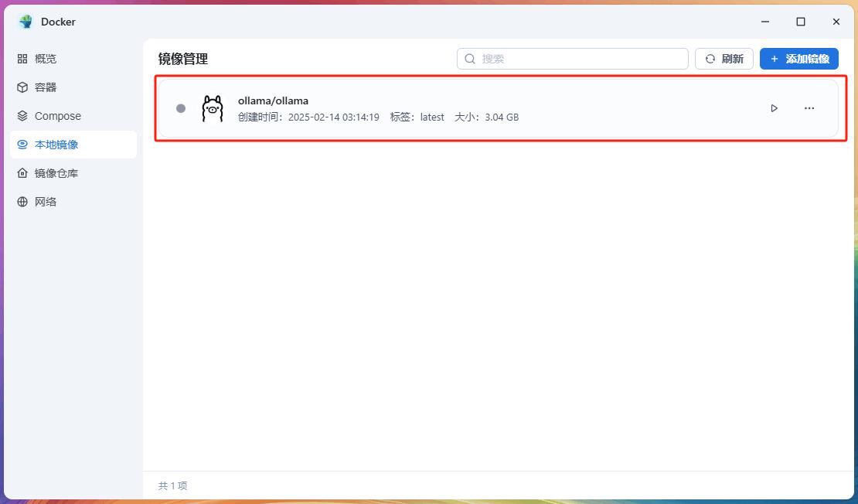Click the magnifier icon in search box
The image size is (858, 504).
(470, 59)
